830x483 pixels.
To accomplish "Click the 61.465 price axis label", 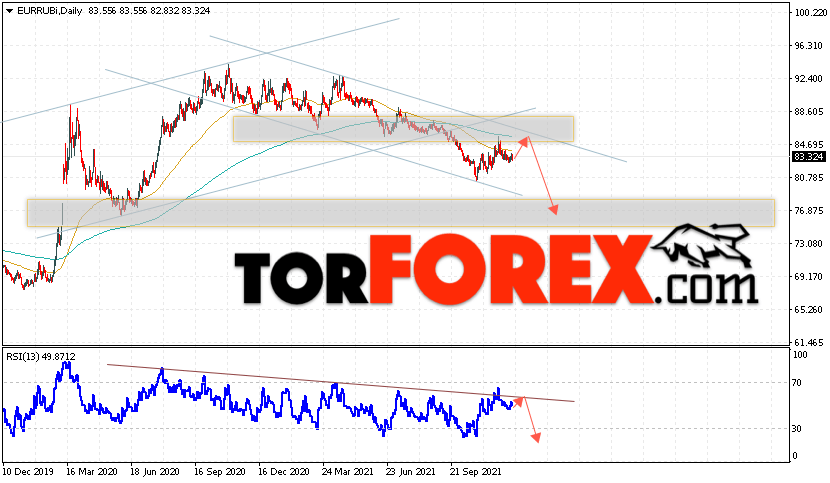I will click(x=809, y=343).
